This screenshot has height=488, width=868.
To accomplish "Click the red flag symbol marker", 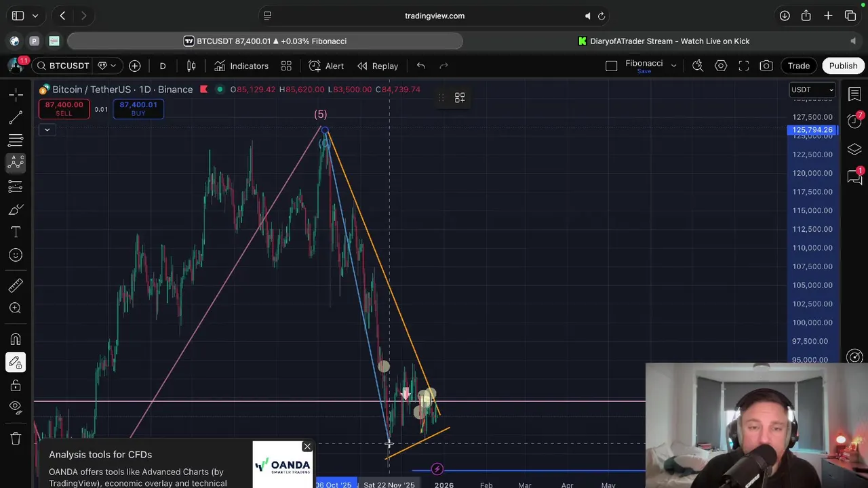I will click(x=203, y=89).
